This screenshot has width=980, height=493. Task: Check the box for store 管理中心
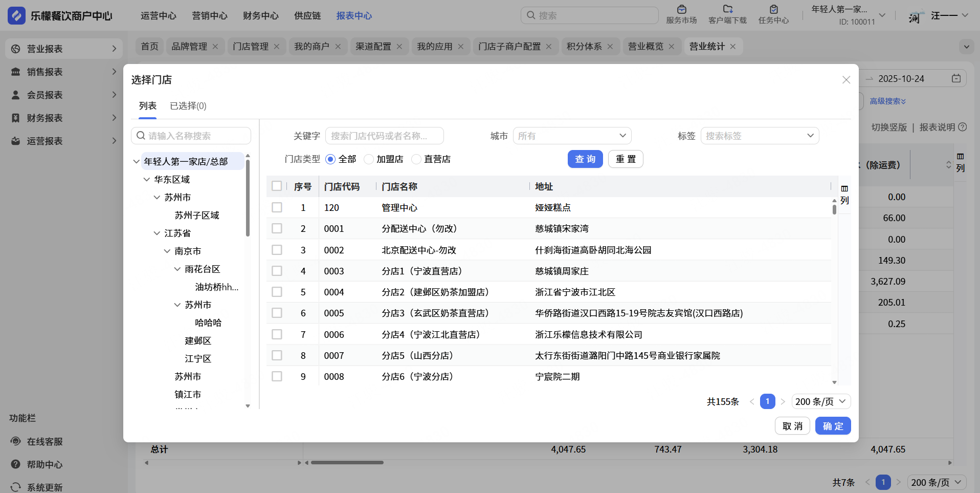pyautogui.click(x=277, y=207)
